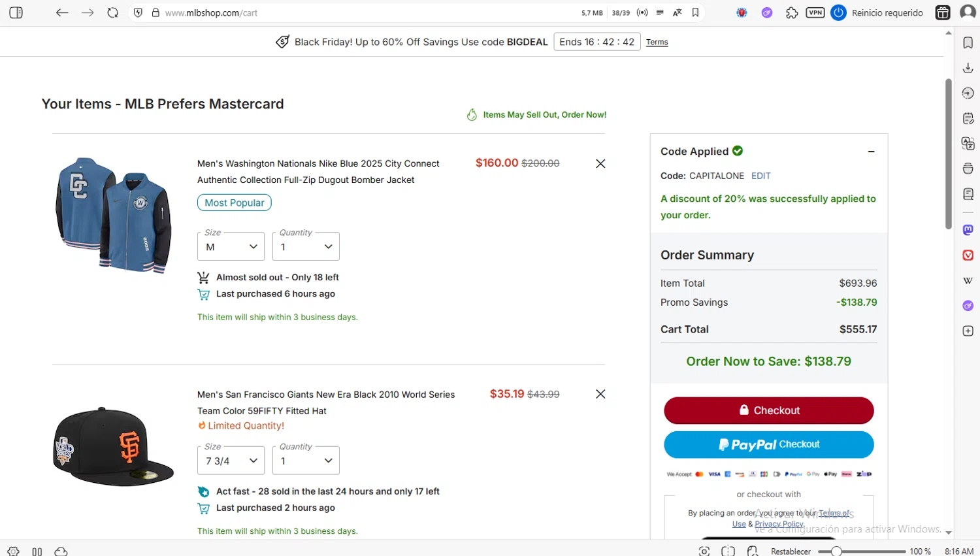Open the tracker shield icon in address bar

tap(138, 12)
